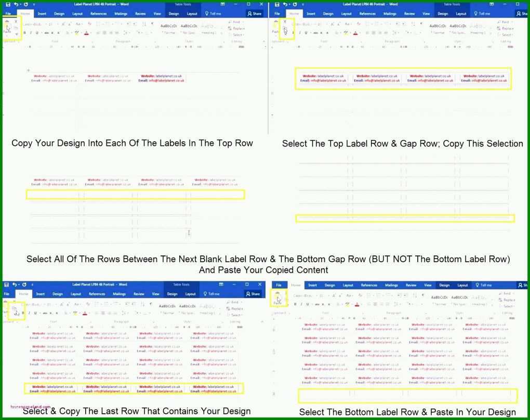Viewport: 530px width, 420px height.
Task: Toggle Underline in top-right Word window
Action: click(306, 33)
